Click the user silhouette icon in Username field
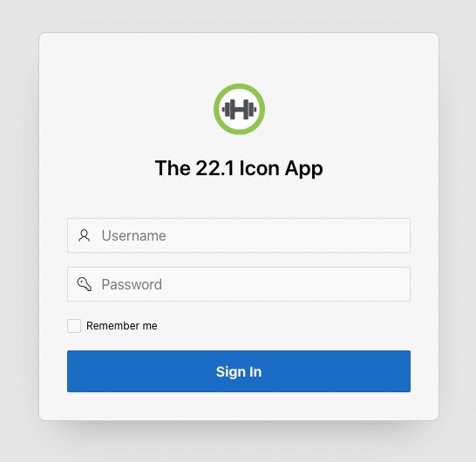This screenshot has height=462, width=476. click(x=84, y=235)
